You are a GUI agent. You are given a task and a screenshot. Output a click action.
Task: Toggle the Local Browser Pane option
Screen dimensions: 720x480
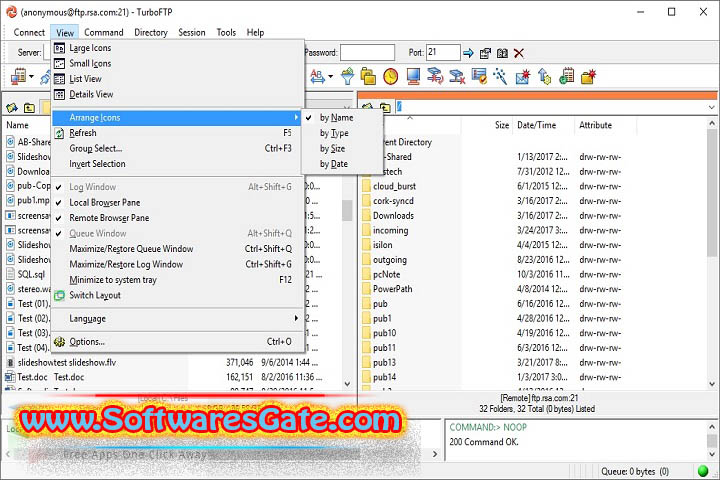coord(177,203)
